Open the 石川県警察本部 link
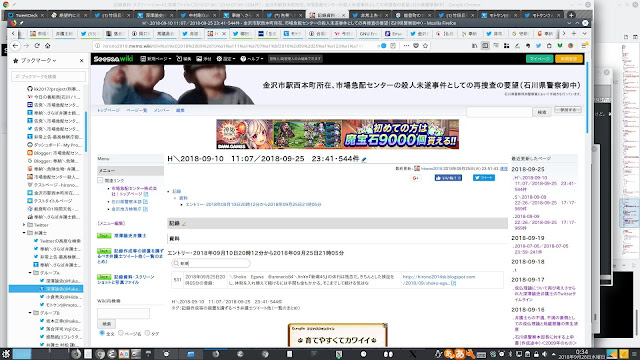The width and height of the screenshot is (640, 360). pyautogui.click(x=127, y=202)
